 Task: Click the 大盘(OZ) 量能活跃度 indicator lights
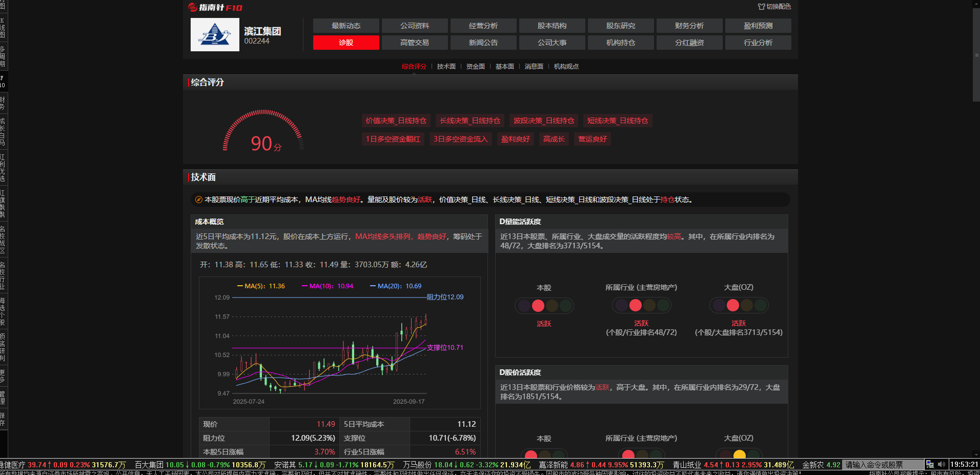coord(739,306)
